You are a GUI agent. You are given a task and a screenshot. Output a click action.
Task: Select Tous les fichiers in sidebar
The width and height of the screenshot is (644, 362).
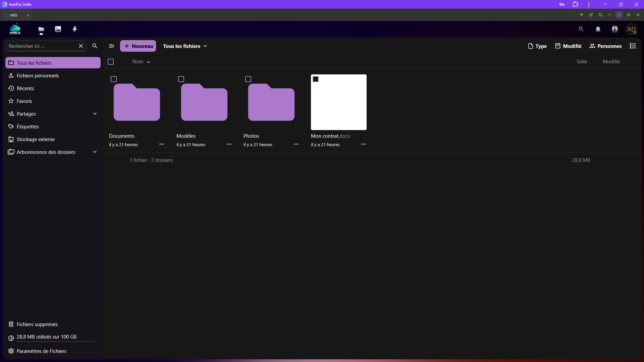pos(53,63)
